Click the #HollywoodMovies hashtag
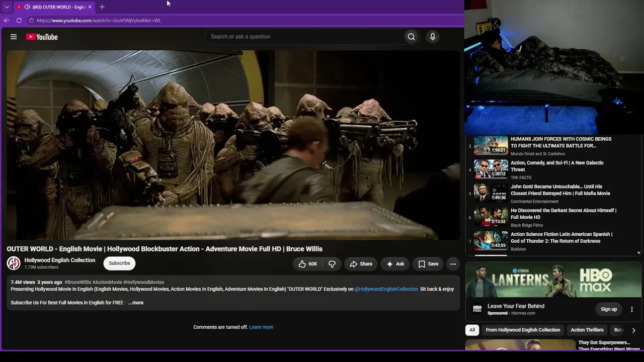The width and height of the screenshot is (644, 362). click(x=143, y=283)
